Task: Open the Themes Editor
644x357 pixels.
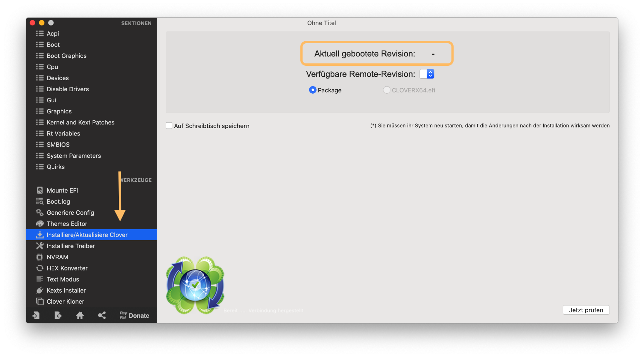Action: point(91,223)
